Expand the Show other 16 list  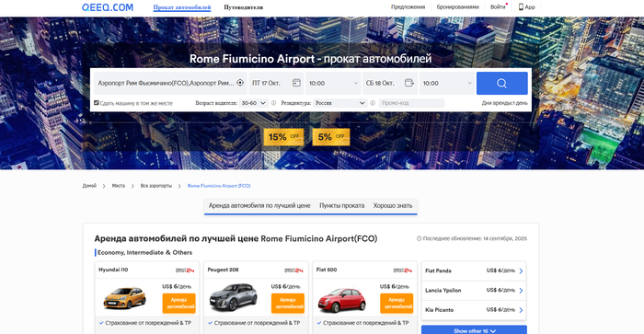pyautogui.click(x=474, y=330)
